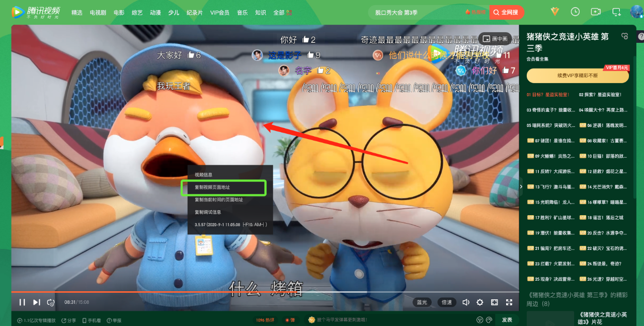Go to the 精选 navigation tab

point(77,13)
